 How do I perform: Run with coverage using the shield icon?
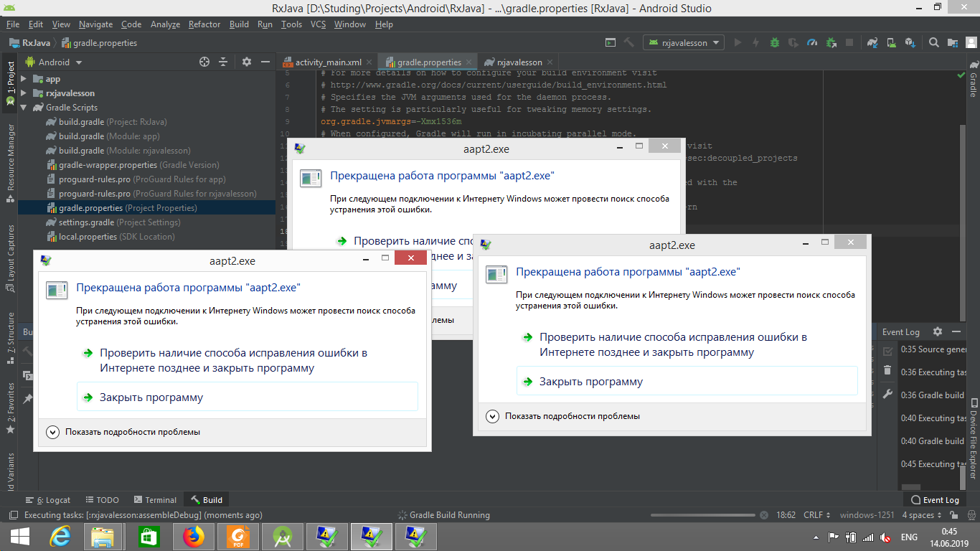click(793, 42)
